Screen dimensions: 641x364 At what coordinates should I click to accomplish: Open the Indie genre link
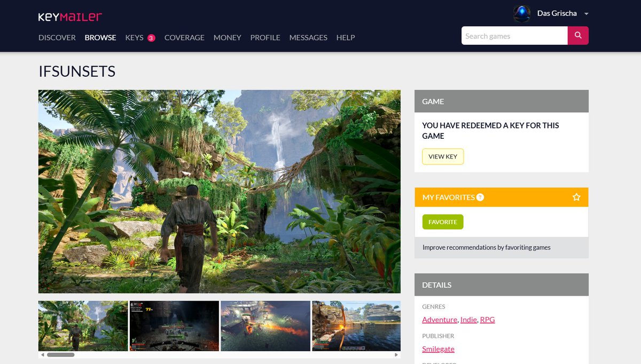pos(468,320)
